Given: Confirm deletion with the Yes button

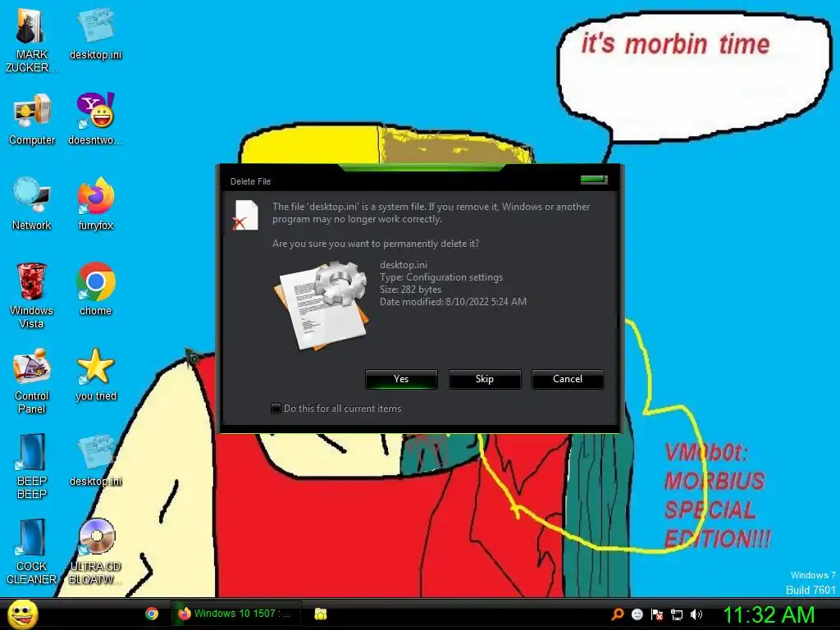Looking at the screenshot, I should (x=401, y=379).
